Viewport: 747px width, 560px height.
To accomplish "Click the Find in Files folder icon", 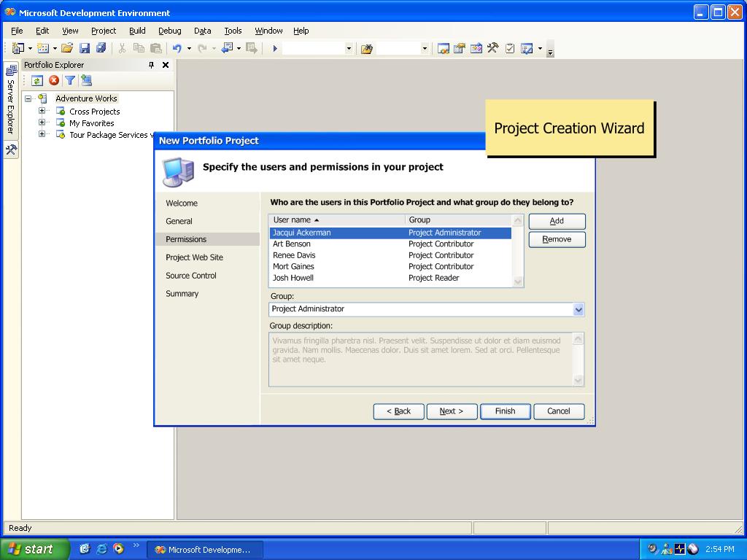I will point(366,49).
